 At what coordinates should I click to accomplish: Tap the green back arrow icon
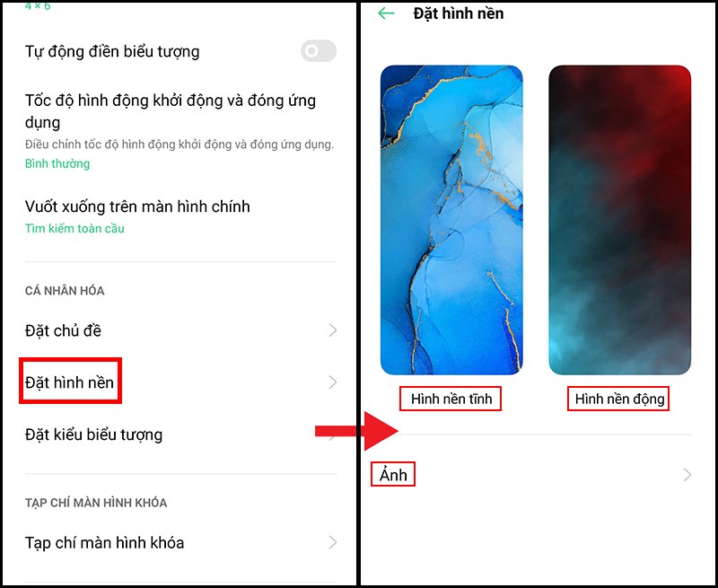[x=386, y=13]
